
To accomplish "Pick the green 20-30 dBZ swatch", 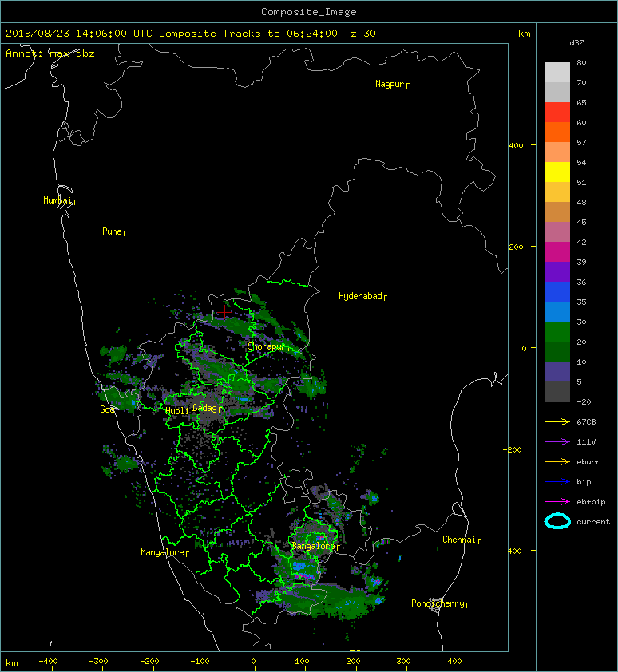I will tap(557, 331).
